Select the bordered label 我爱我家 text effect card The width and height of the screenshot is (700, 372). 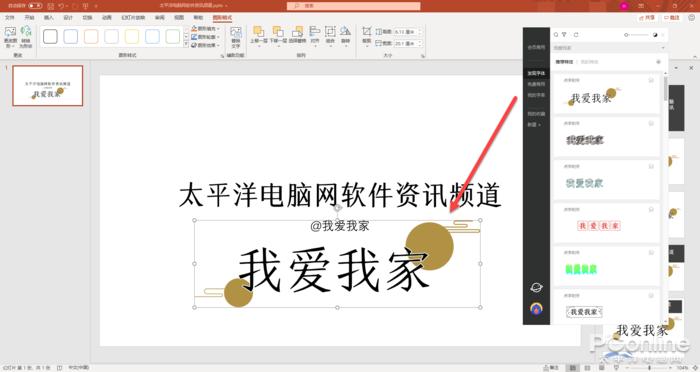(606, 307)
